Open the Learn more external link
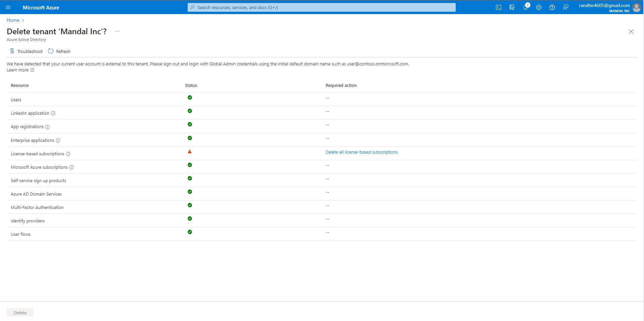Image resolution: width=644 pixels, height=321 pixels. pos(20,70)
